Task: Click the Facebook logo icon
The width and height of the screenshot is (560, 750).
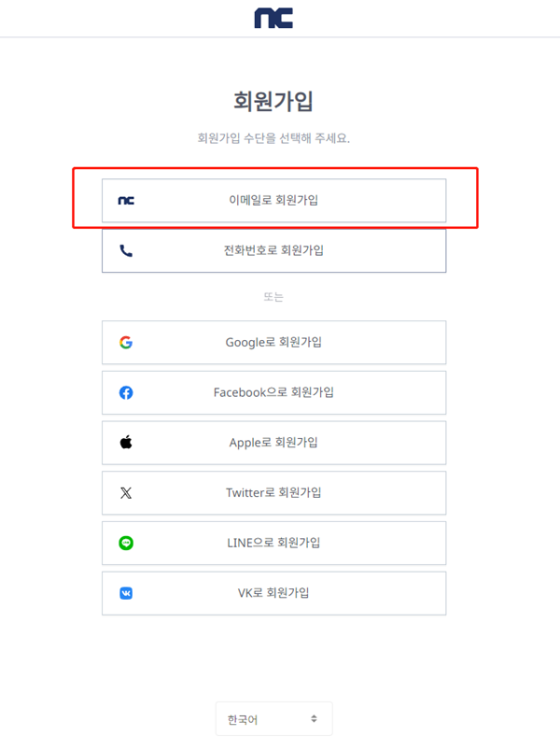Action: pyautogui.click(x=126, y=392)
